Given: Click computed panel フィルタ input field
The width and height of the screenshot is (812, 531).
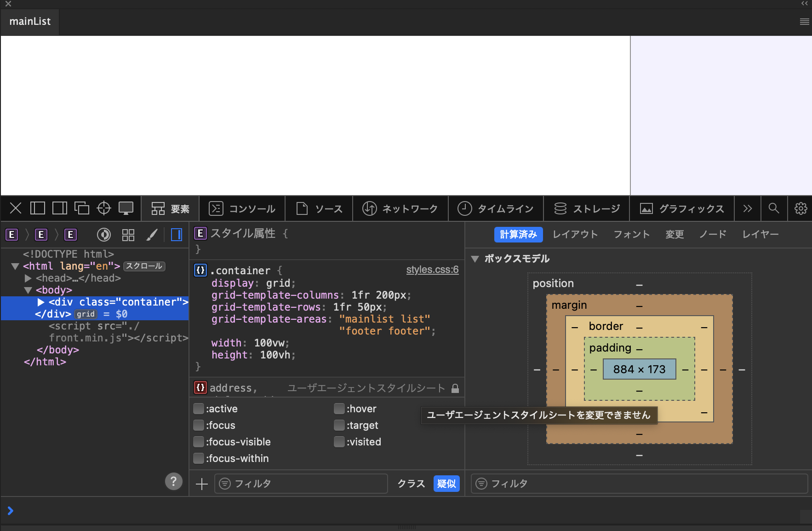Looking at the screenshot, I should 639,484.
